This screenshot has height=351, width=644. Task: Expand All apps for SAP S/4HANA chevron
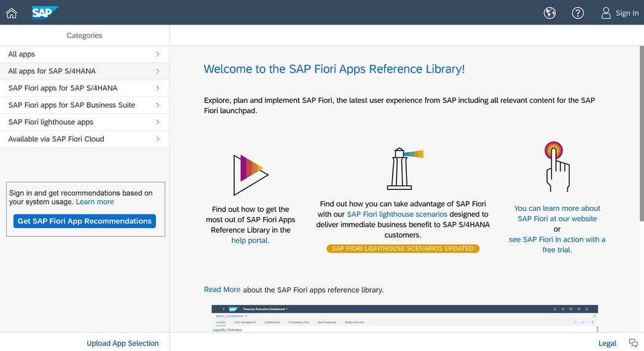click(157, 71)
